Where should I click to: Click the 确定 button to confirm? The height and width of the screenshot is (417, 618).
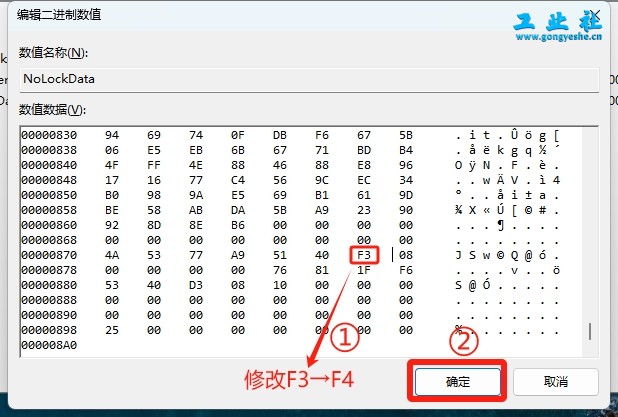click(458, 381)
